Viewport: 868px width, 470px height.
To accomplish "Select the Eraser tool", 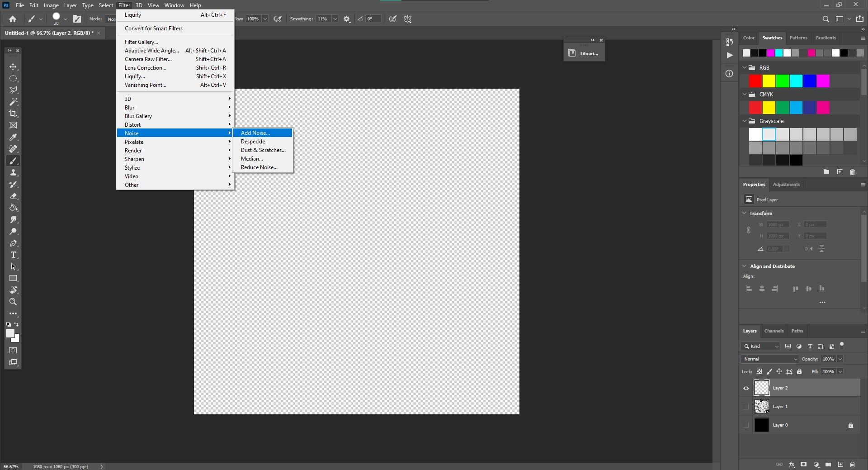I will [x=13, y=196].
